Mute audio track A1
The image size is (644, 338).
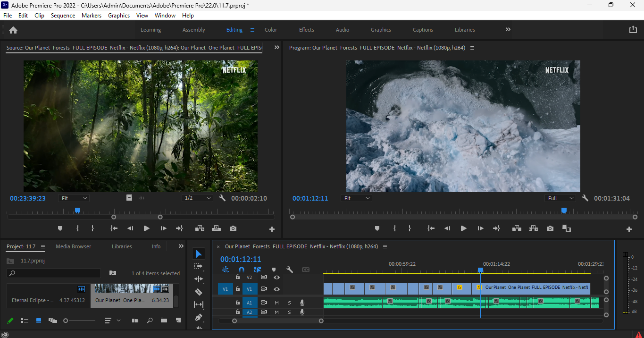pyautogui.click(x=276, y=303)
